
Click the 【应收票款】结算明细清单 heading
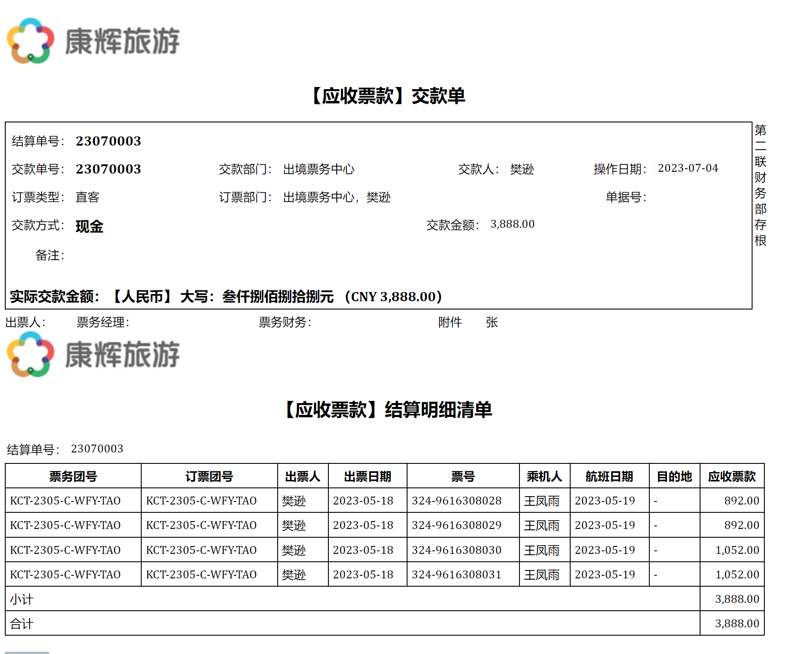point(387,410)
